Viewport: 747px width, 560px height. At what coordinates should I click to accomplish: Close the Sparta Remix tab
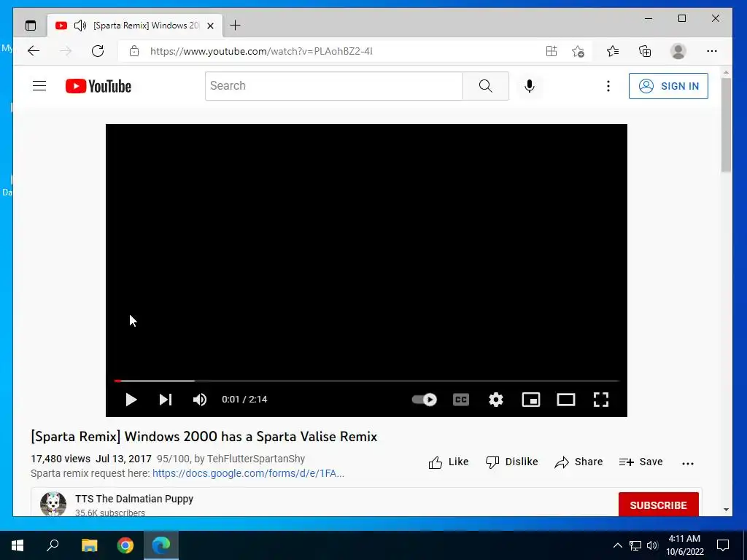(x=211, y=26)
